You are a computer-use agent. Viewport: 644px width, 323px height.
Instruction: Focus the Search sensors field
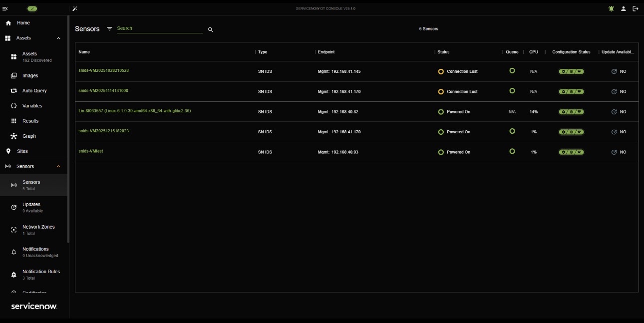160,29
